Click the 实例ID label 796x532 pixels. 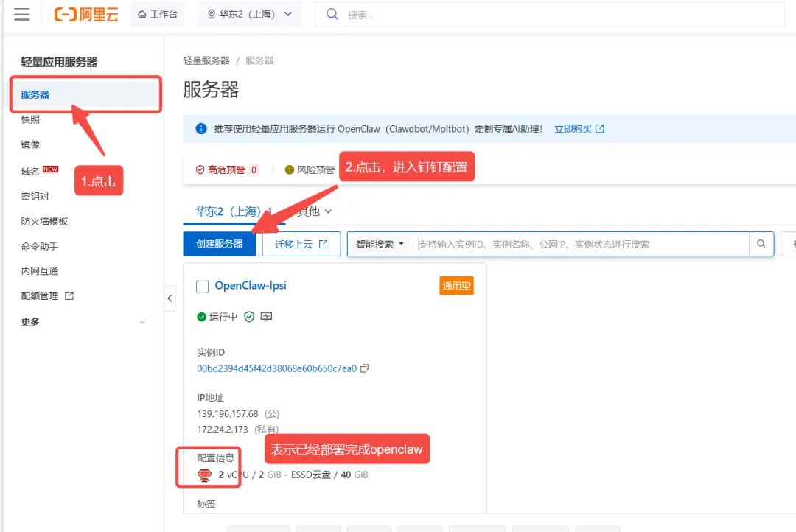[211, 352]
